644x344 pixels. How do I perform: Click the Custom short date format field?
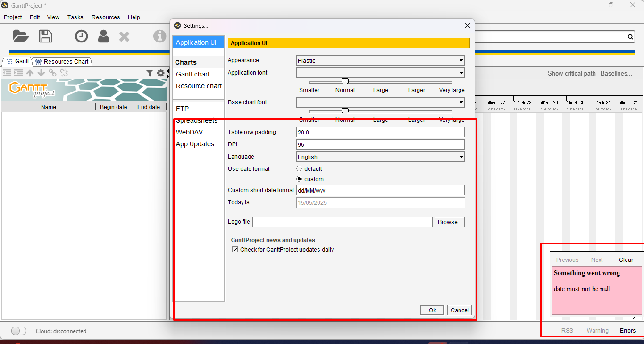[x=380, y=190]
